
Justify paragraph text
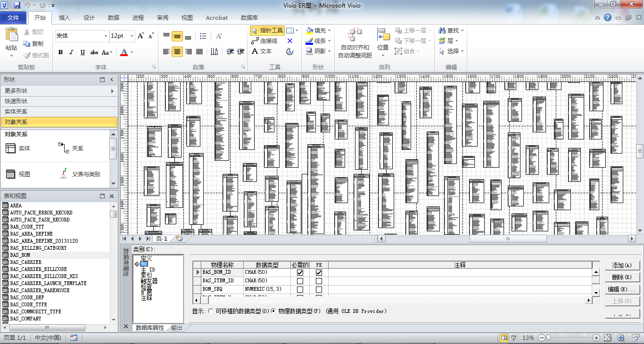(199, 52)
